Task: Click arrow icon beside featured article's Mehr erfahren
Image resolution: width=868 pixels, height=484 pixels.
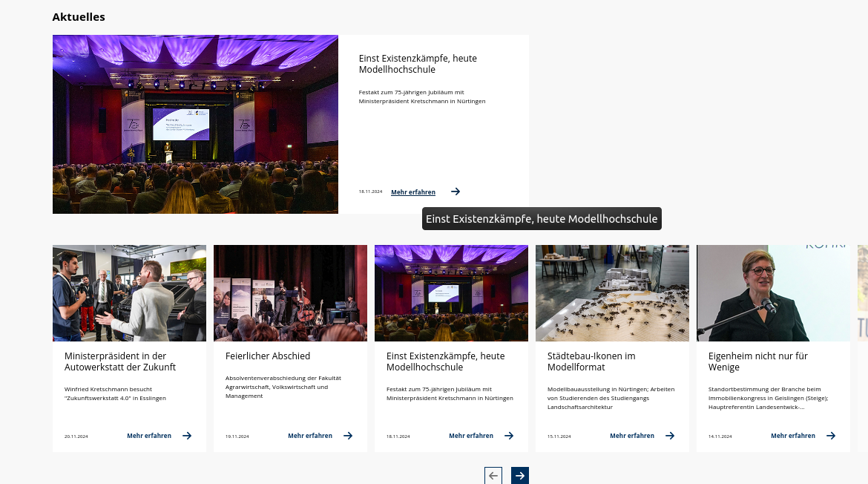Action: pos(456,192)
